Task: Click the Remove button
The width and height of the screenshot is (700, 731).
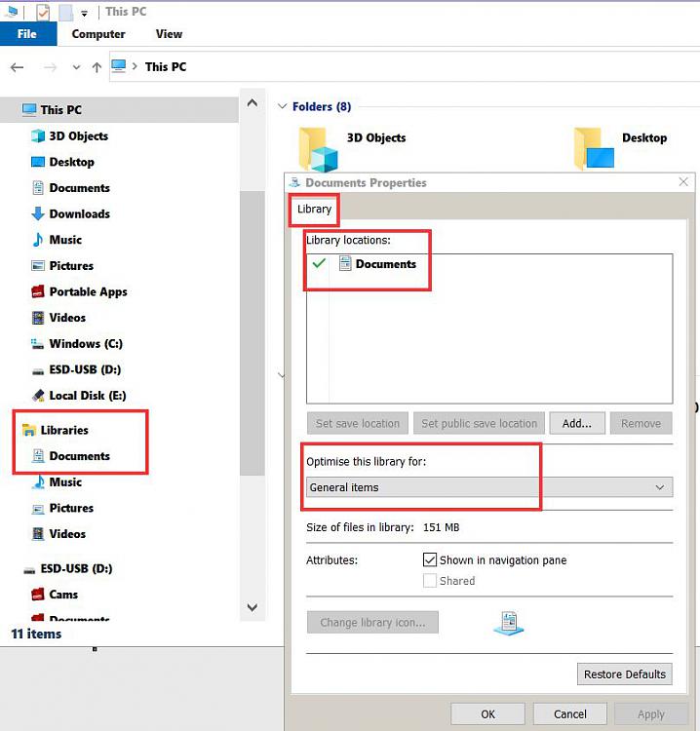Action: pos(641,423)
